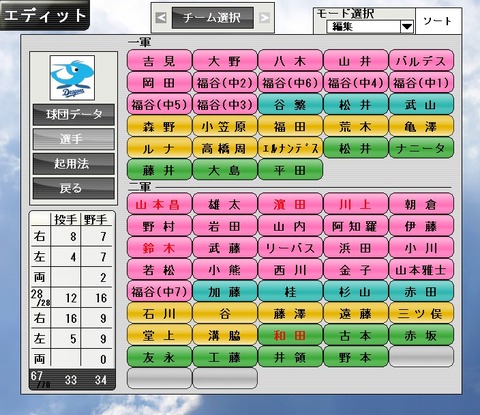Select second-team infielder 三ツ俣

click(x=421, y=313)
